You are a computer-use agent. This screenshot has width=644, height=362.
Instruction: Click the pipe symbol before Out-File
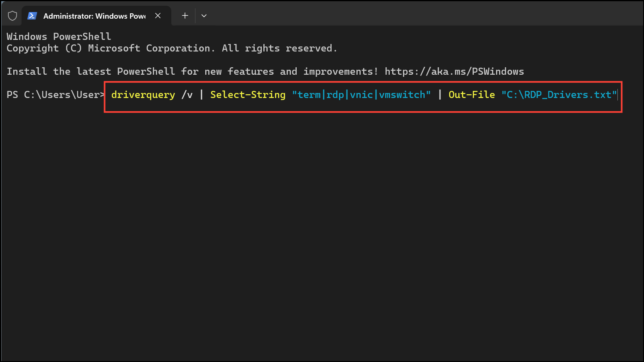(x=440, y=95)
